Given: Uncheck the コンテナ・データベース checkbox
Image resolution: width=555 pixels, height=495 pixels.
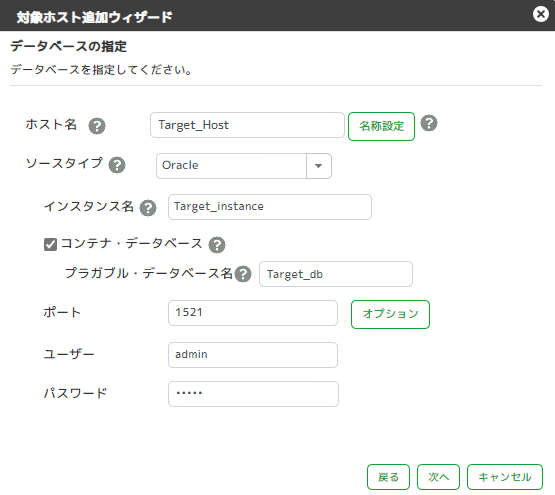Looking at the screenshot, I should [50, 244].
